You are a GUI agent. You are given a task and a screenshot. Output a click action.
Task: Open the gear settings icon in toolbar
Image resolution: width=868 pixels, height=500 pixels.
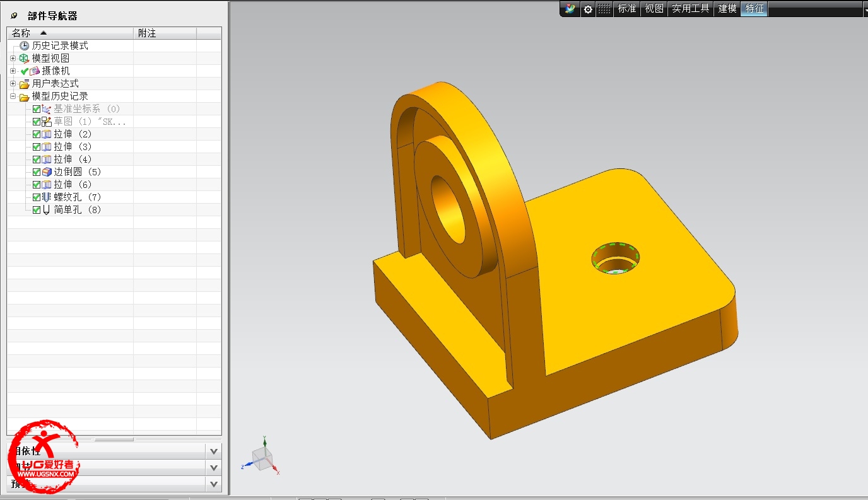coord(588,9)
